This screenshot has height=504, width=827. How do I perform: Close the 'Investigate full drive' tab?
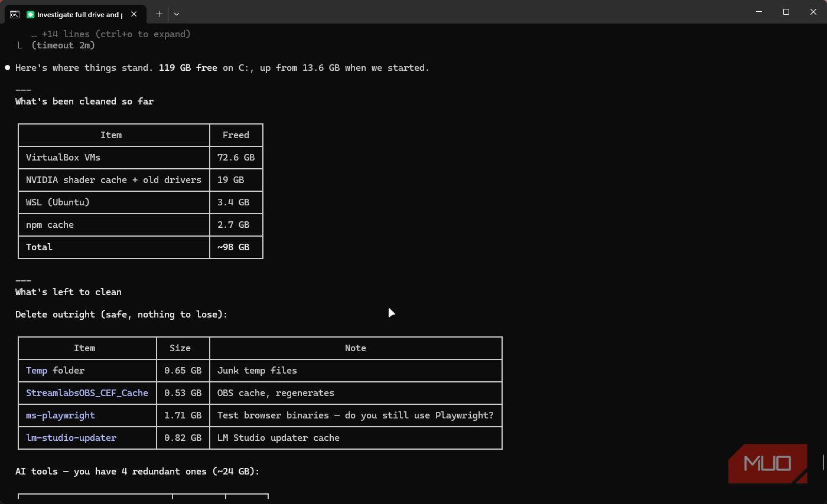pyautogui.click(x=135, y=14)
